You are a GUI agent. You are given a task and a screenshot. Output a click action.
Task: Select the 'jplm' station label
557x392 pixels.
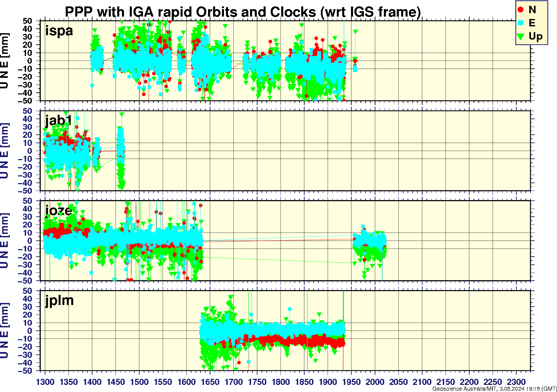click(59, 301)
